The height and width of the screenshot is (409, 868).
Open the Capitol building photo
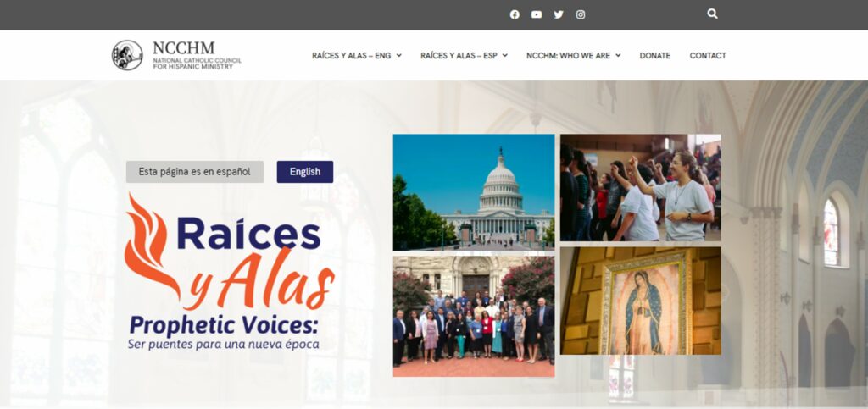(x=474, y=192)
